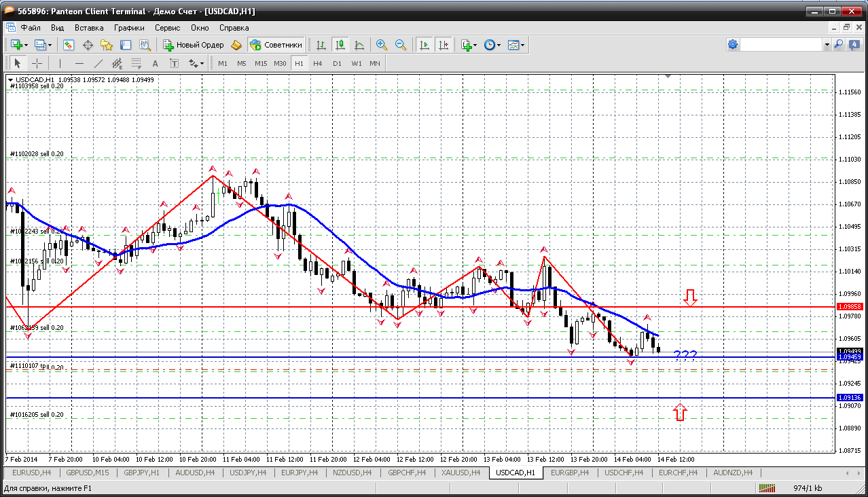Image resolution: width=868 pixels, height=497 pixels.
Task: Open the arrows objects dropdown
Action: click(x=196, y=63)
